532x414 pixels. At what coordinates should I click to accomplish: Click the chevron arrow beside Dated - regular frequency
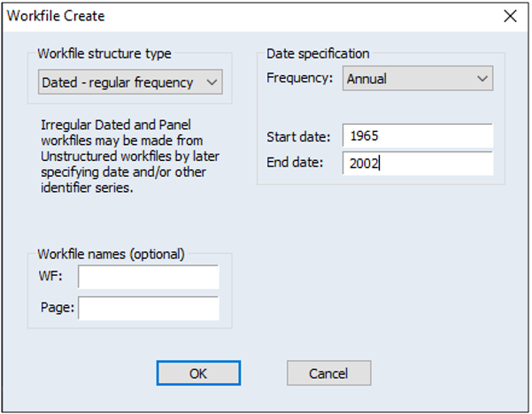[211, 82]
